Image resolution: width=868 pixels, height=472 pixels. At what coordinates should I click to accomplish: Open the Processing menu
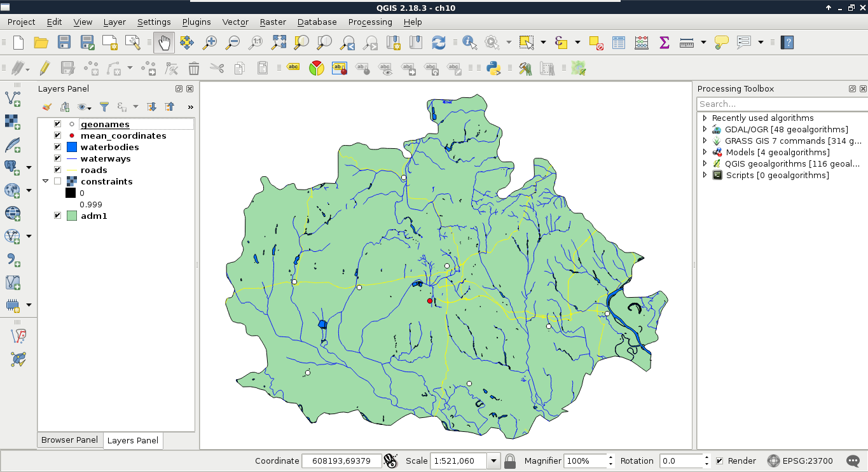[x=369, y=22]
